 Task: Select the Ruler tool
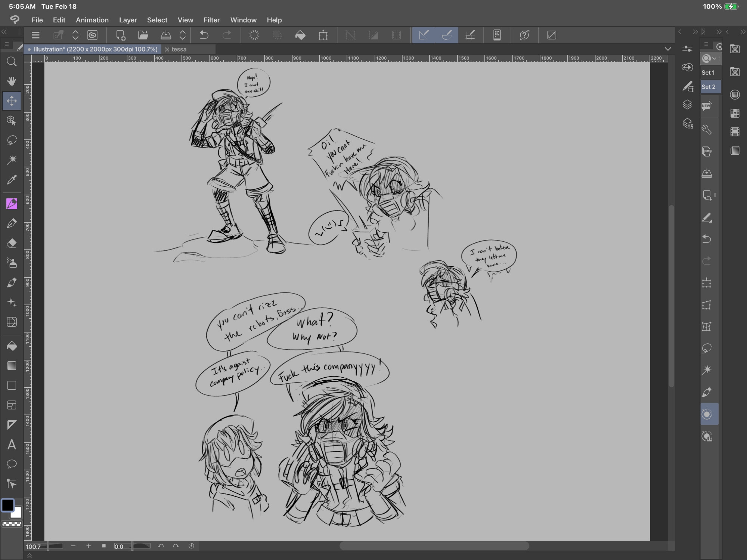point(12,425)
